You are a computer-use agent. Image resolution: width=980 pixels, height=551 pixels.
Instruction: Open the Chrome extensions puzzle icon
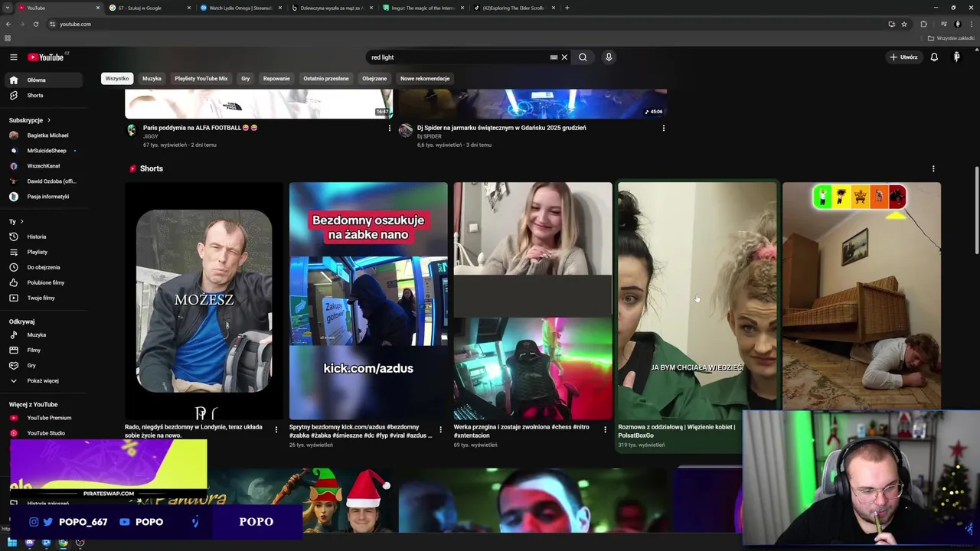pyautogui.click(x=923, y=24)
